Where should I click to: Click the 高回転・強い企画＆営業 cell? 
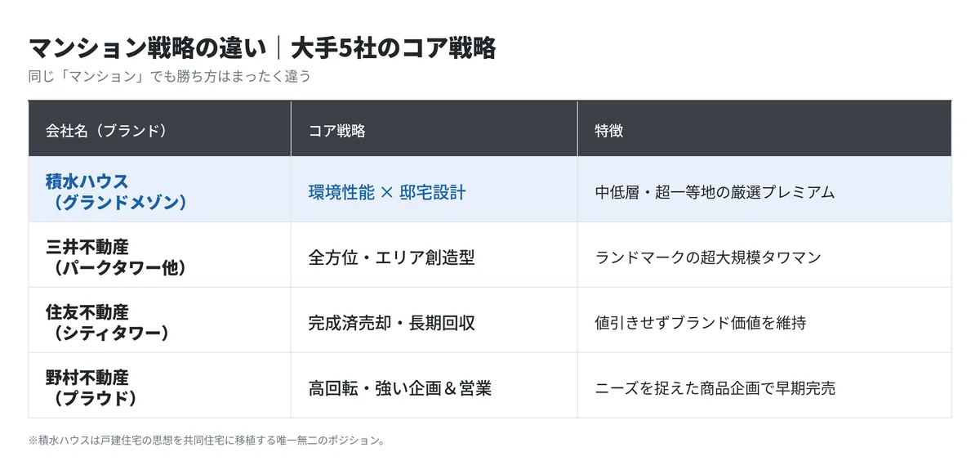coord(434,385)
